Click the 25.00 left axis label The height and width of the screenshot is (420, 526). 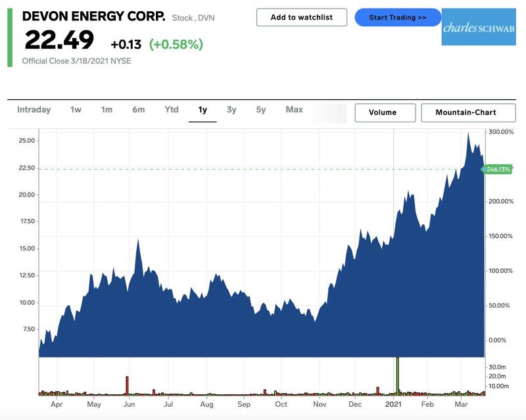tap(27, 141)
